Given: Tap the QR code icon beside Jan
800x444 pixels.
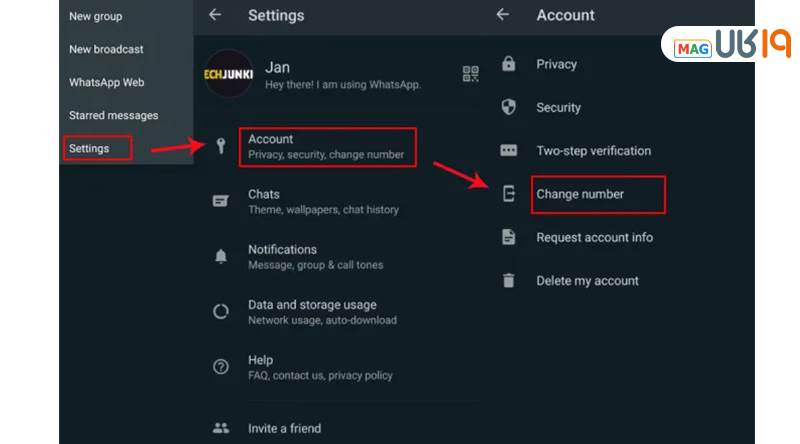Looking at the screenshot, I should [470, 74].
